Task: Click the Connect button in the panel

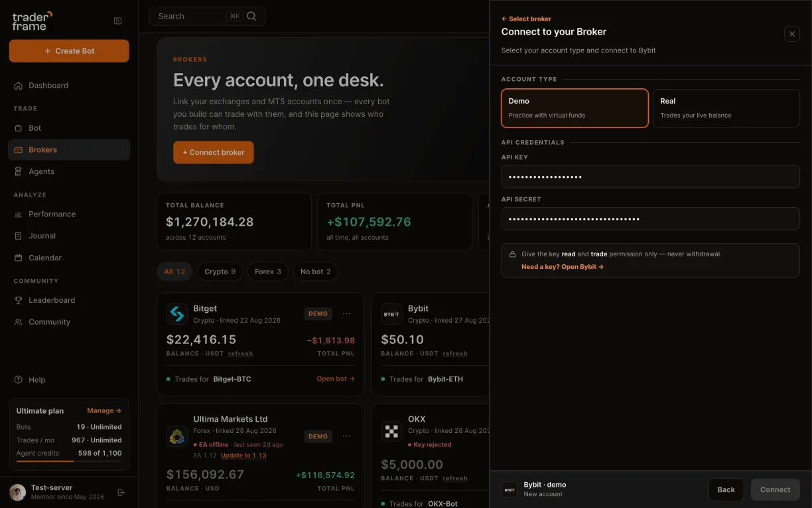Action: pyautogui.click(x=776, y=490)
